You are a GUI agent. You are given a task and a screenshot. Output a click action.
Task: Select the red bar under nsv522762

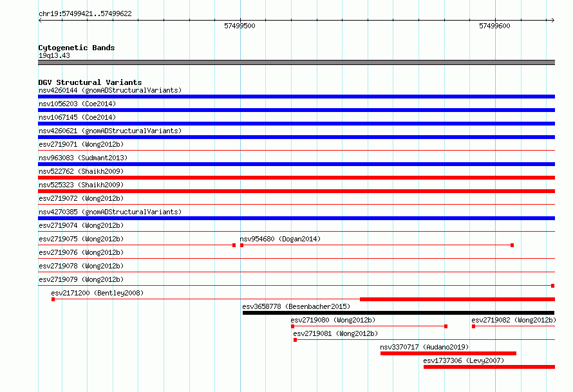296,178
